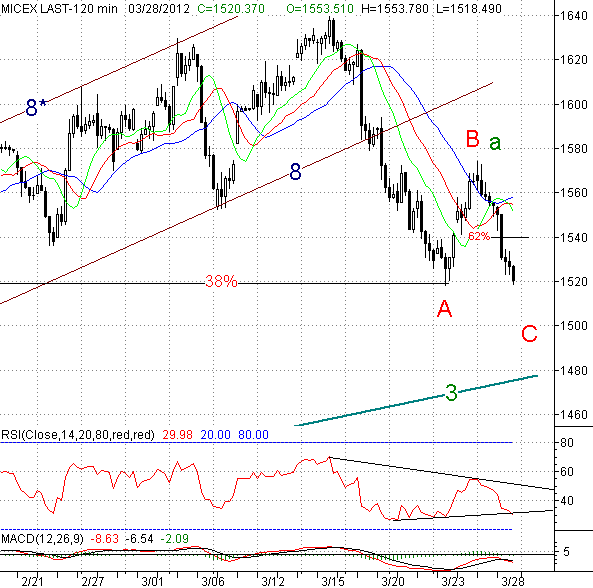Screen dimensions: 593x588
Task: Select the green label 3 on trendline
Action: coord(451,393)
